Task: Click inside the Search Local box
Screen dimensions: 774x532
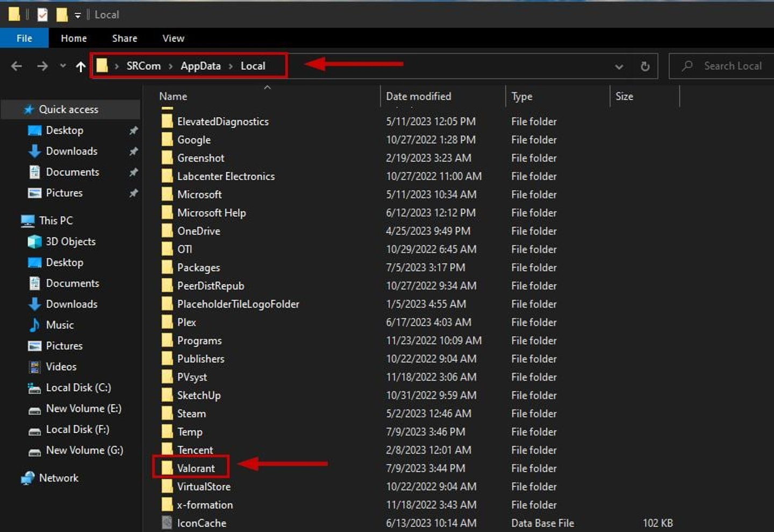Action: pyautogui.click(x=733, y=66)
